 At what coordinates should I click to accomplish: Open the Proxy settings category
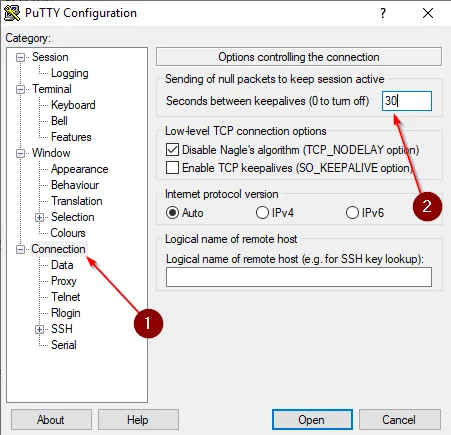pyautogui.click(x=64, y=281)
